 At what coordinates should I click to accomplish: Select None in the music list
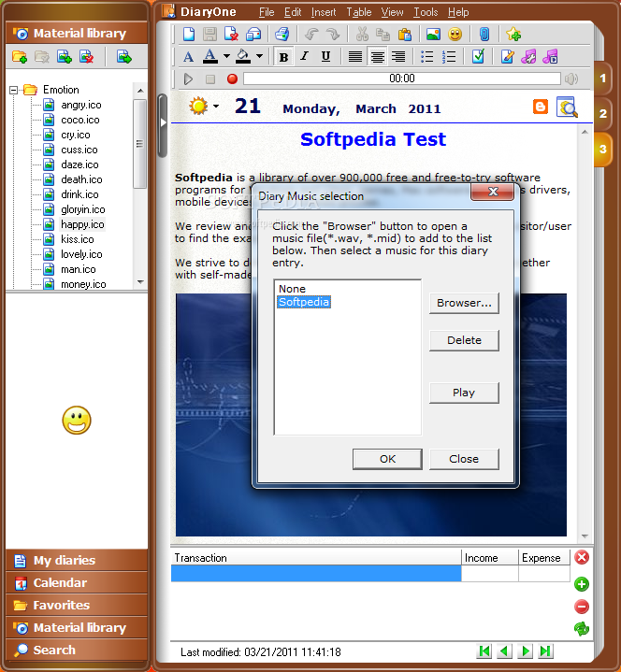click(292, 289)
